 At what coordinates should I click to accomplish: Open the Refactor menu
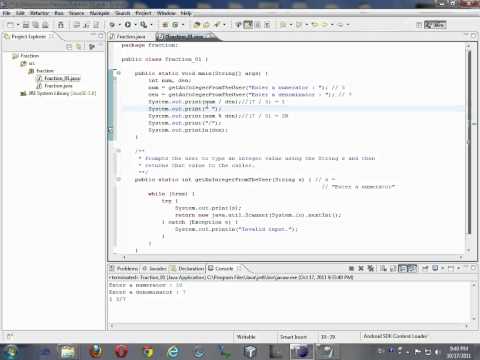(x=40, y=13)
